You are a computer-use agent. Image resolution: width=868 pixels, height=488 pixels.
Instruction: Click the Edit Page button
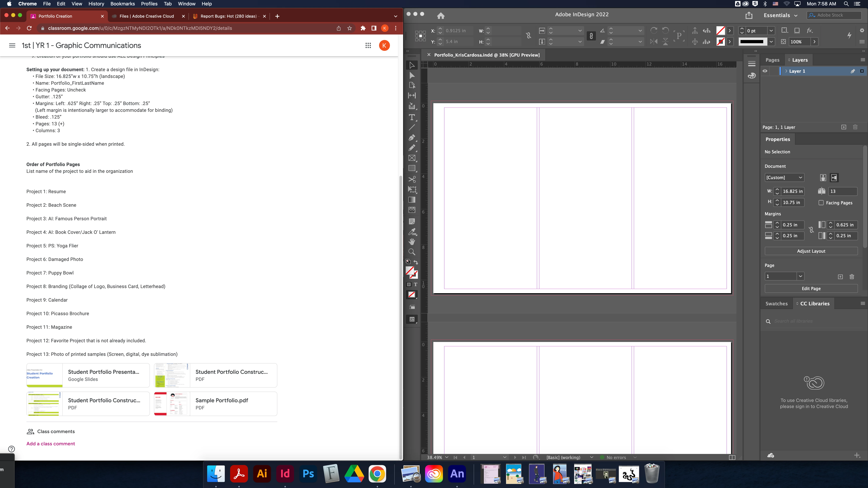pos(811,288)
